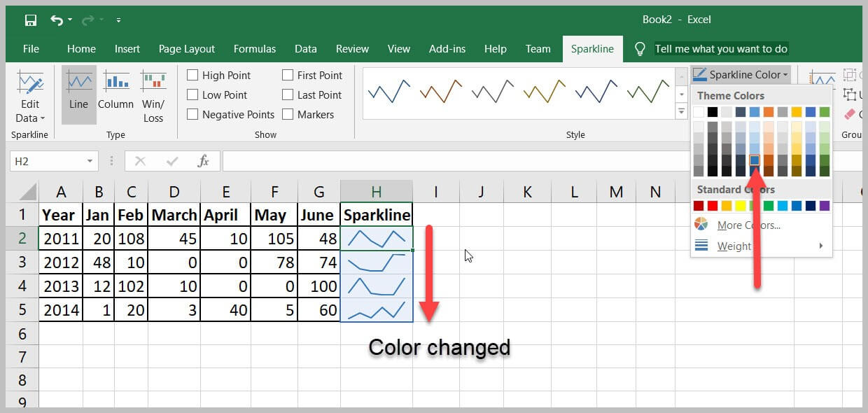Enable the High Point checkbox
Viewport: 868px width, 413px height.
[193, 76]
